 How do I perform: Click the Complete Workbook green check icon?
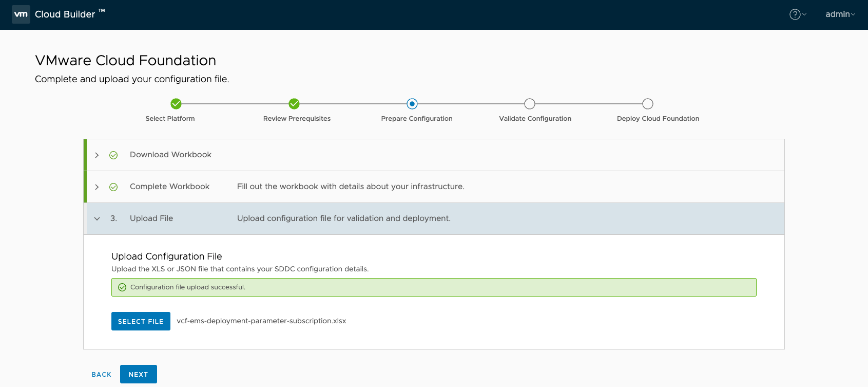[113, 187]
